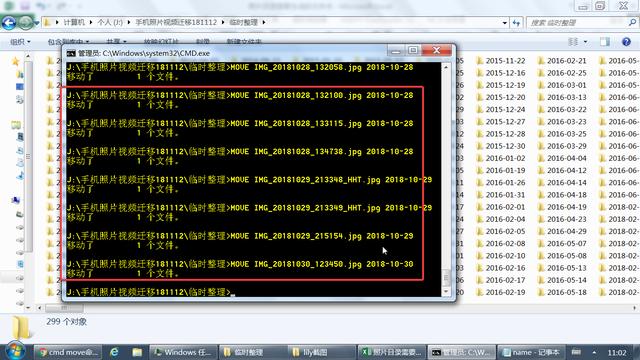Viewport: 640px width, 360px height.
Task: Select the folder named 2016-04-14
Action: [x=567, y=183]
